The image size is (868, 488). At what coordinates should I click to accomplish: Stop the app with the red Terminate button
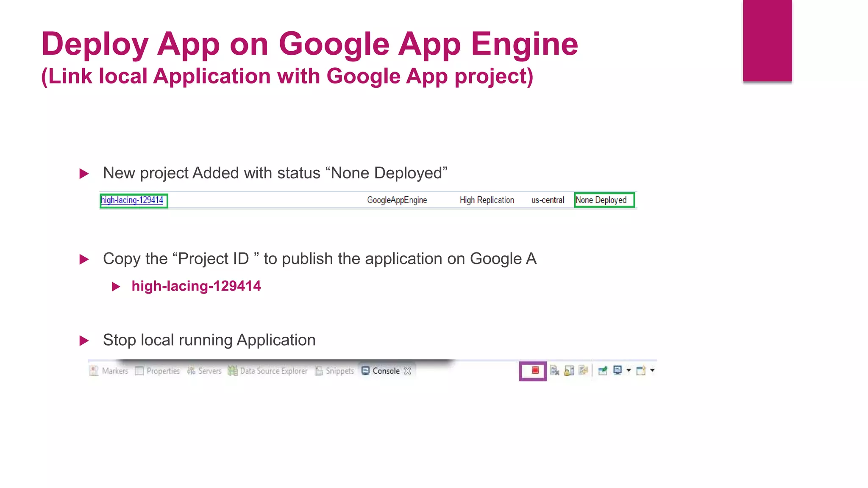point(535,371)
